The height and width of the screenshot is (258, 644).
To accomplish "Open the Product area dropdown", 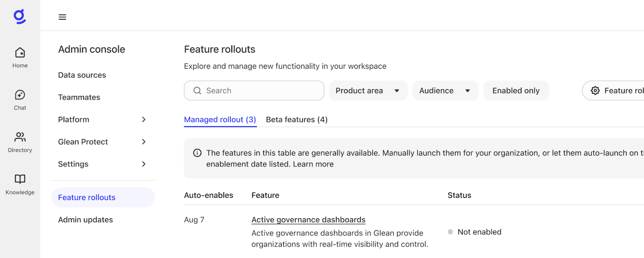I will [368, 91].
